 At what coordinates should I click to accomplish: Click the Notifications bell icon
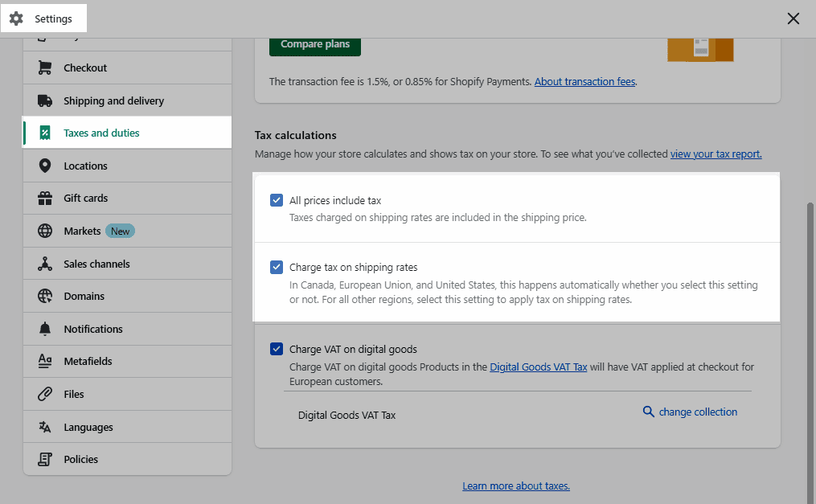click(x=45, y=329)
